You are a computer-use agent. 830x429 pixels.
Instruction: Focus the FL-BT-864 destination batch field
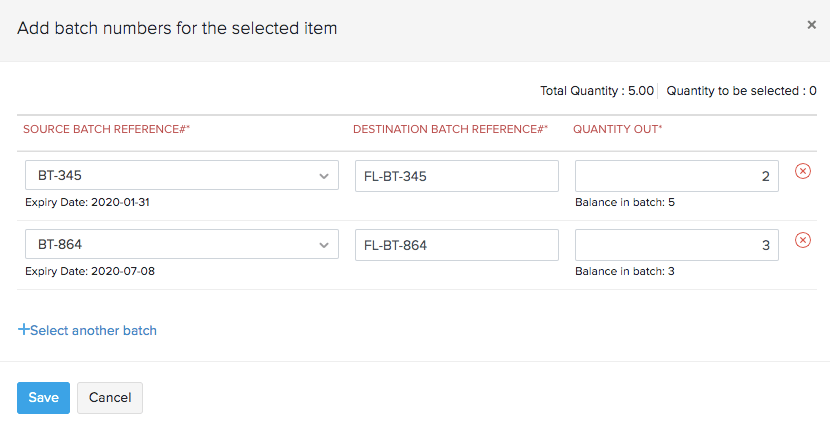(456, 245)
